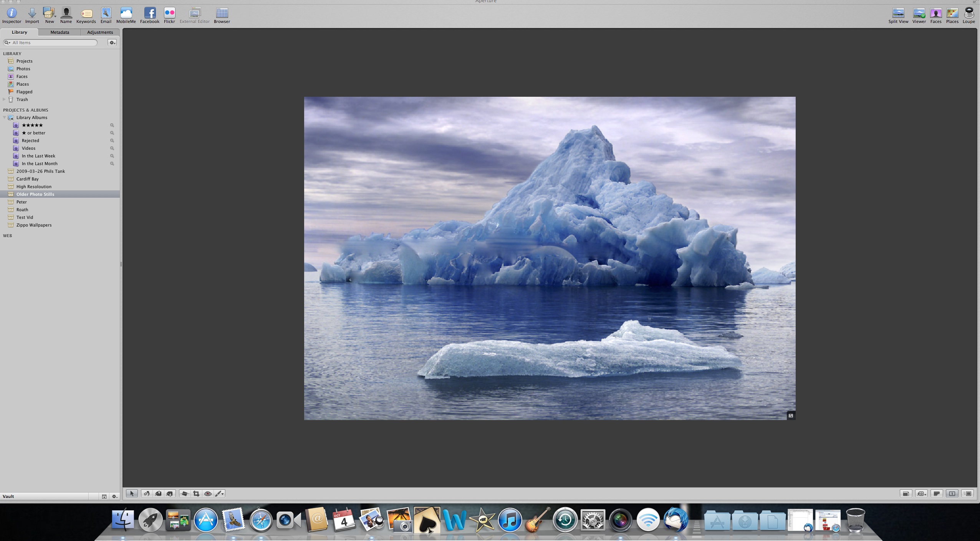Select the Rotate tool
Image resolution: width=980 pixels, height=541 pixels.
tap(147, 493)
